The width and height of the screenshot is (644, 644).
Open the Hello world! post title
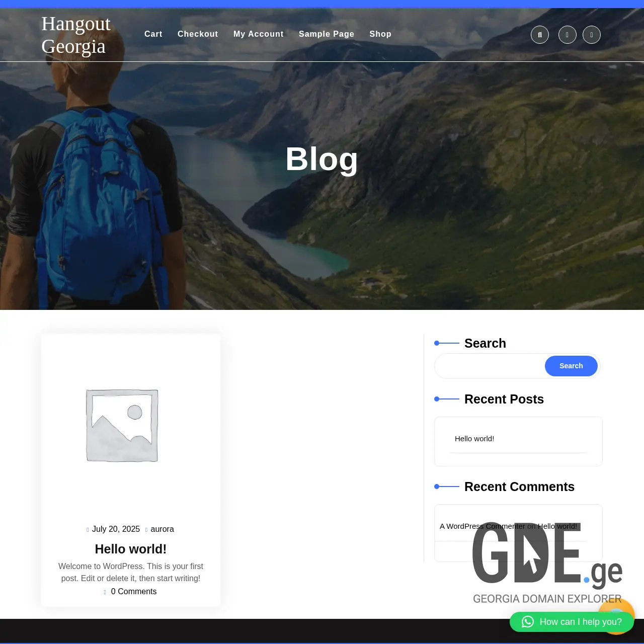click(130, 549)
